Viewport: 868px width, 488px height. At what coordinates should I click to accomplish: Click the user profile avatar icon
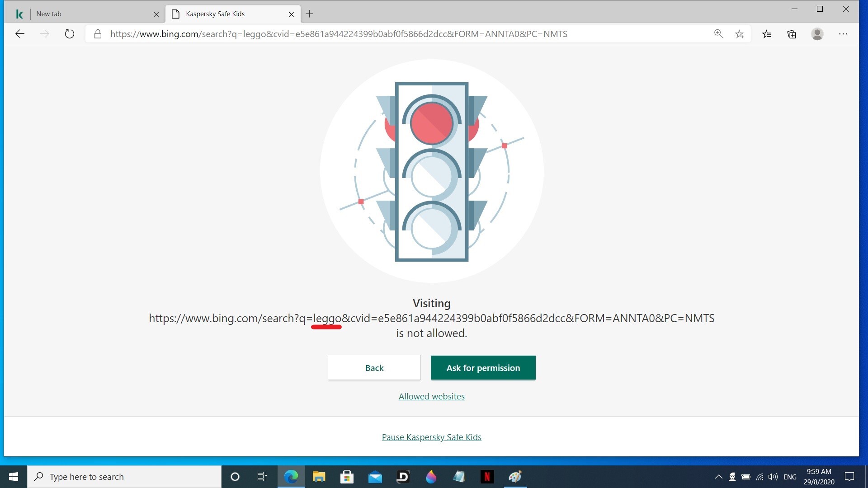pyautogui.click(x=817, y=34)
